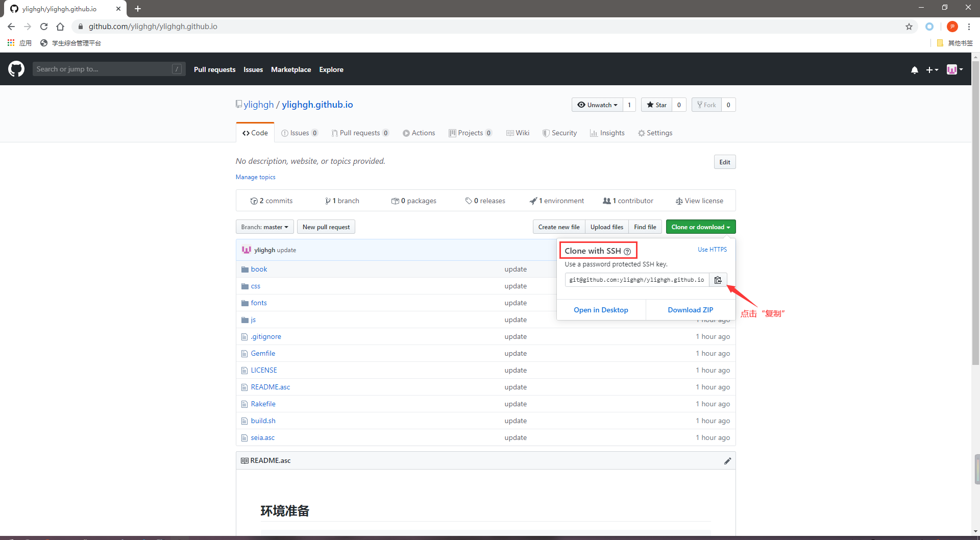
Task: Open the Chrome profile avatar
Action: [x=952, y=27]
